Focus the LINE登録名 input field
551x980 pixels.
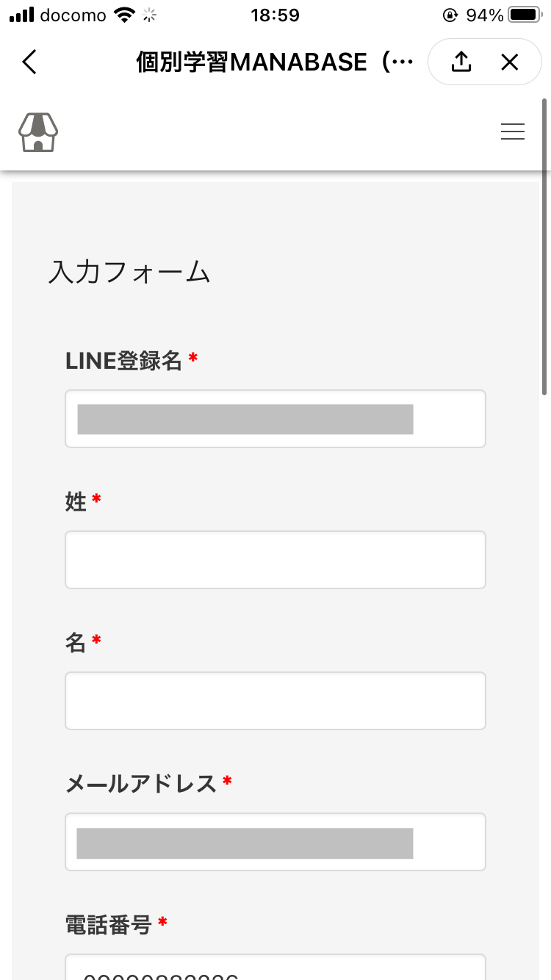(275, 419)
